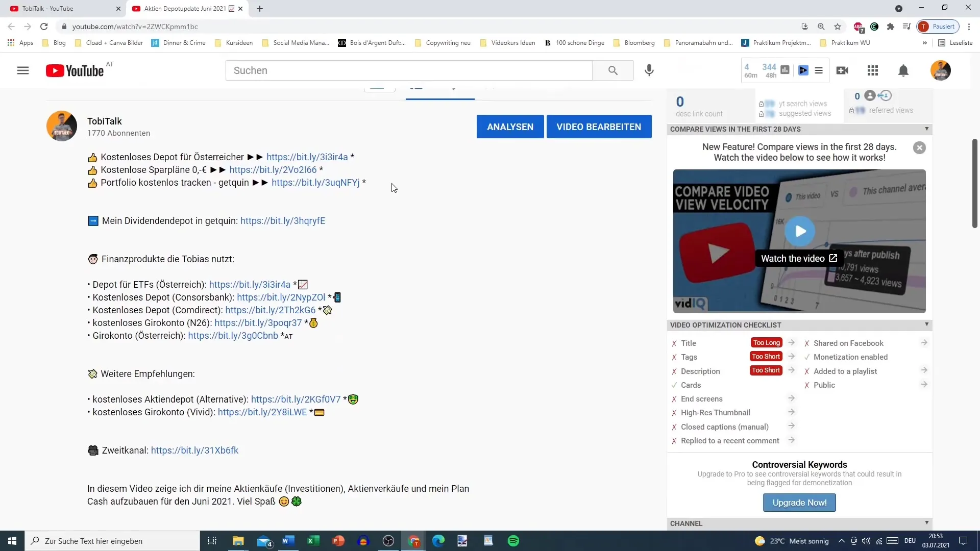Open the Kostenloses Depot für Österreicher bit.ly link
The image size is (980, 551).
(x=307, y=157)
